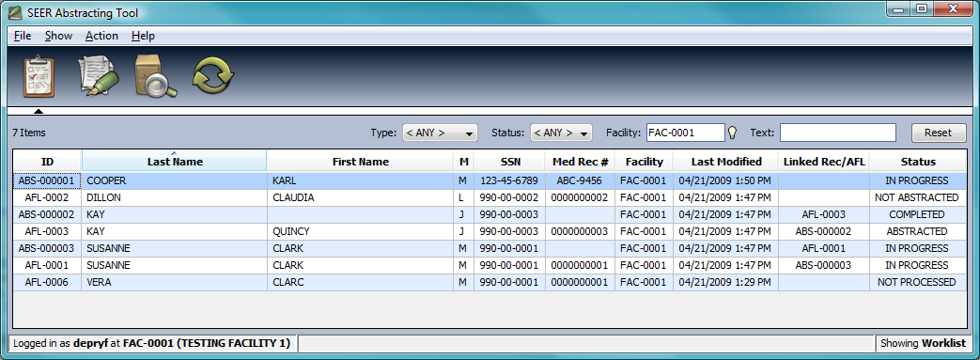
Task: Open the Worklist clipboard icon
Action: pos(39,77)
